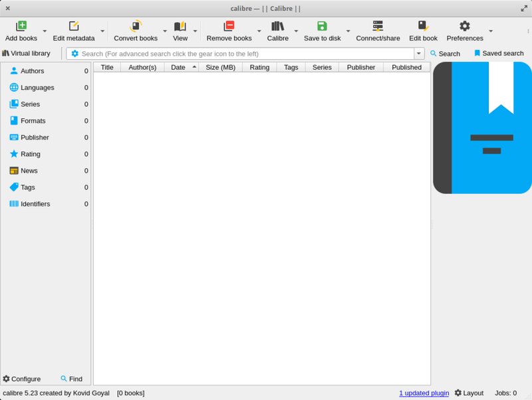The image size is (532, 400).
Task: Open the Virtual library button
Action: 27,53
